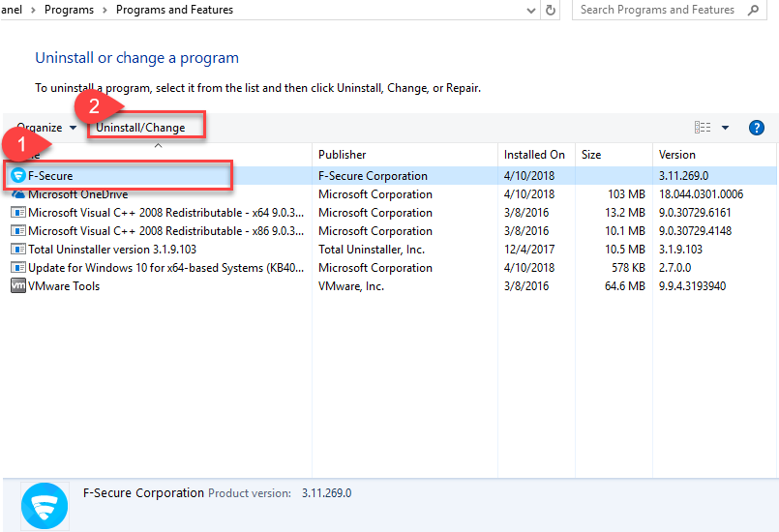Click publisher Total Uninstaller, Inc. cell

click(372, 250)
